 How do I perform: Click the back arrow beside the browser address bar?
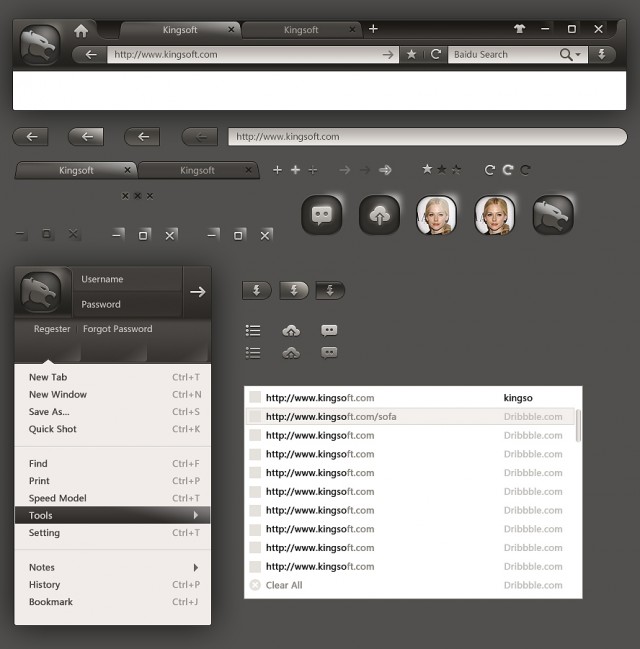tap(91, 55)
